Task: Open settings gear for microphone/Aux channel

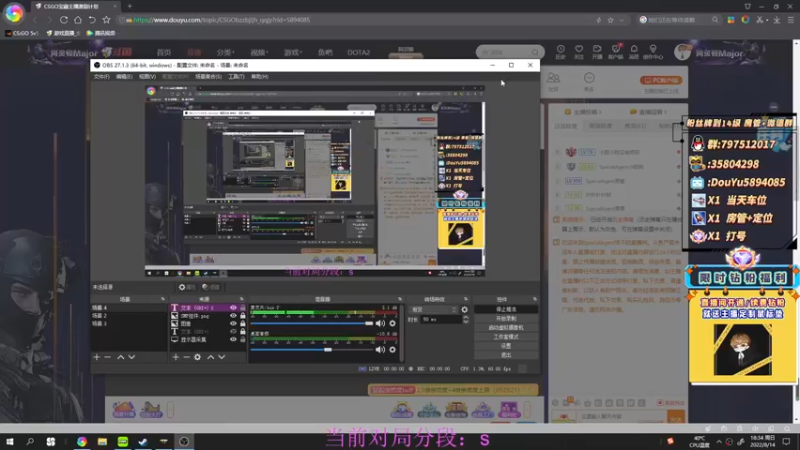Action: coord(392,323)
